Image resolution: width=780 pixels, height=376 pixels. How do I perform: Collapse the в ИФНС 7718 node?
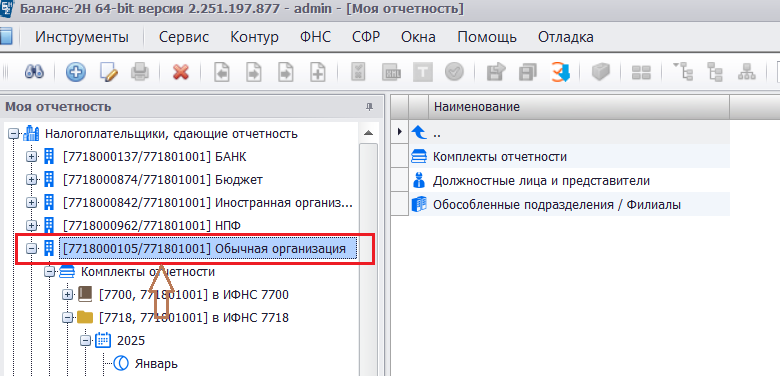coord(67,317)
